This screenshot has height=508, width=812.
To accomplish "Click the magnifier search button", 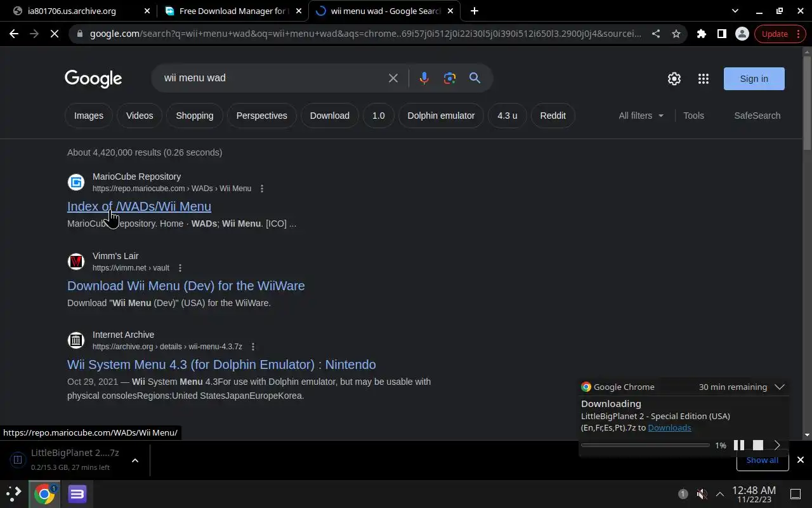I will [475, 78].
